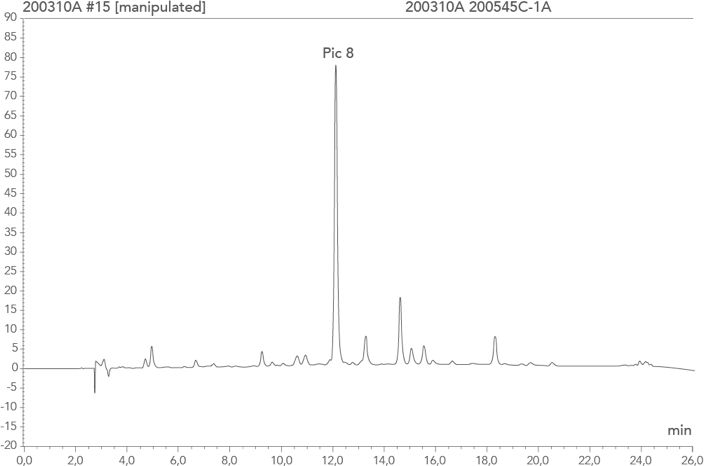Select the x-axis value 0,0
The image size is (704, 466).
coord(24,460)
